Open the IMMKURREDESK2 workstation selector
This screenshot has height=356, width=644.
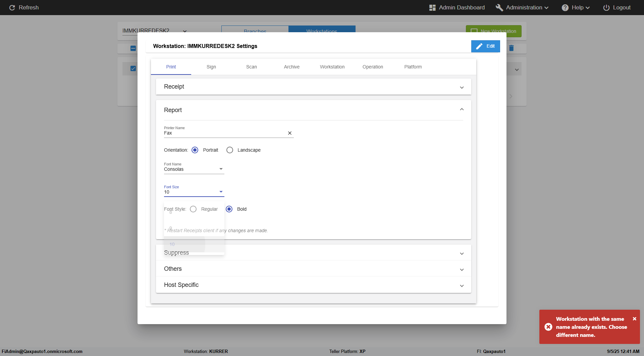[155, 31]
